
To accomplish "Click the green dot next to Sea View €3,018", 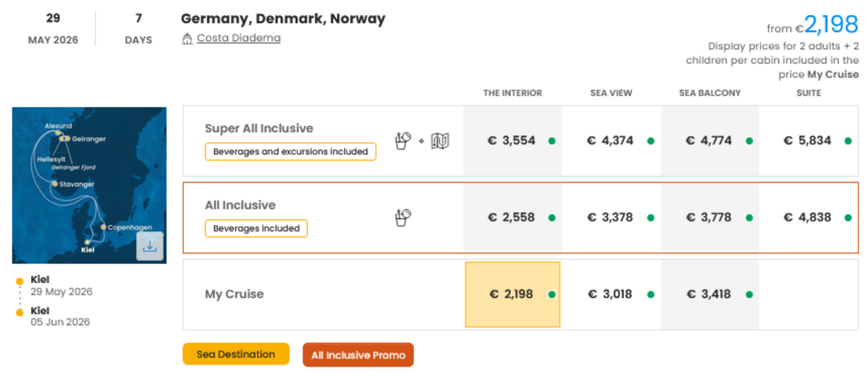I will (x=650, y=294).
